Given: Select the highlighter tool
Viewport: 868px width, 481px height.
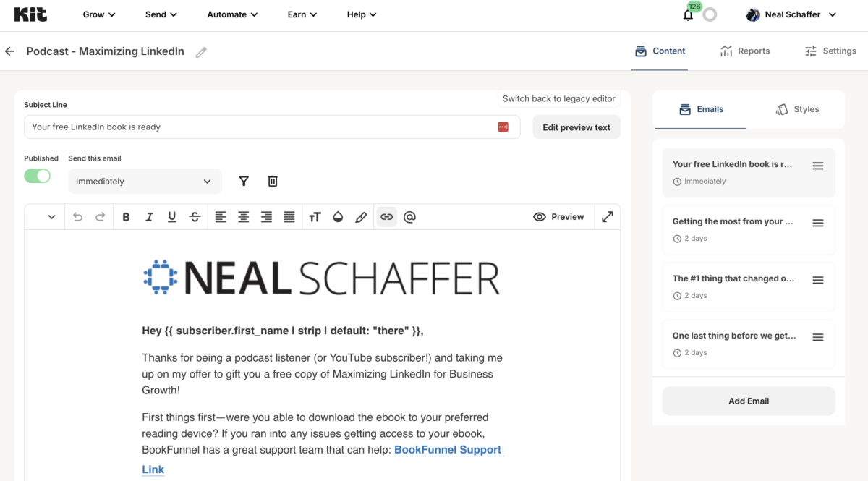Looking at the screenshot, I should point(361,217).
